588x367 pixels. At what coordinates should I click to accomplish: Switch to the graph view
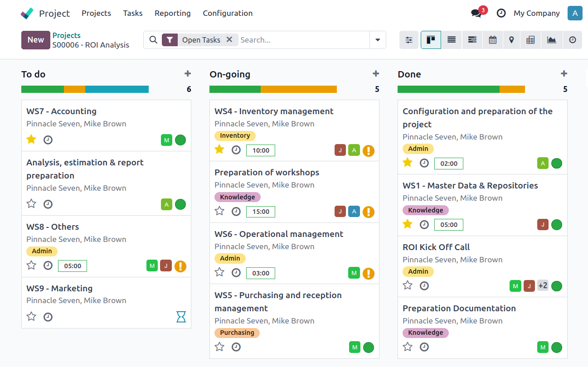click(551, 40)
